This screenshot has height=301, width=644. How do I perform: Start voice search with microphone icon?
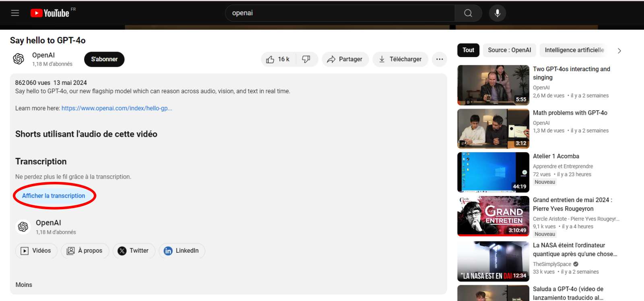(x=497, y=13)
